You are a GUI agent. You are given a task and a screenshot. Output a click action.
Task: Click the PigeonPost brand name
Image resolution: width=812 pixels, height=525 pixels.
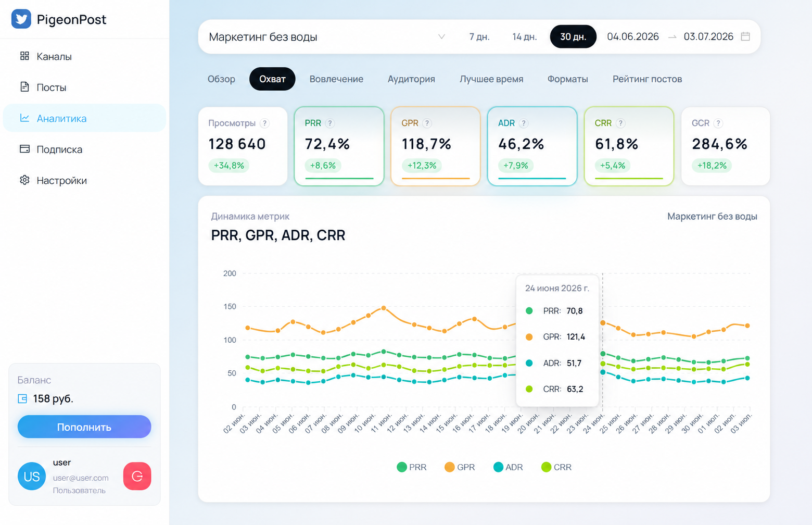(71, 19)
